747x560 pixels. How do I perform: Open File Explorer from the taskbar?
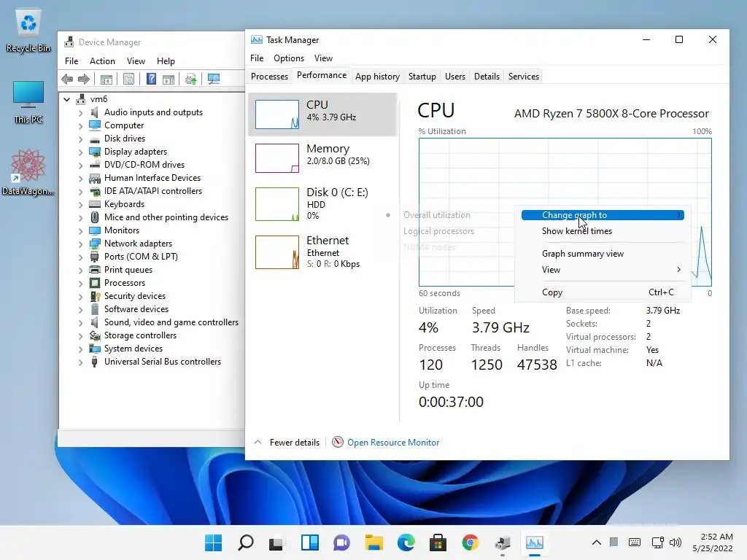374,542
